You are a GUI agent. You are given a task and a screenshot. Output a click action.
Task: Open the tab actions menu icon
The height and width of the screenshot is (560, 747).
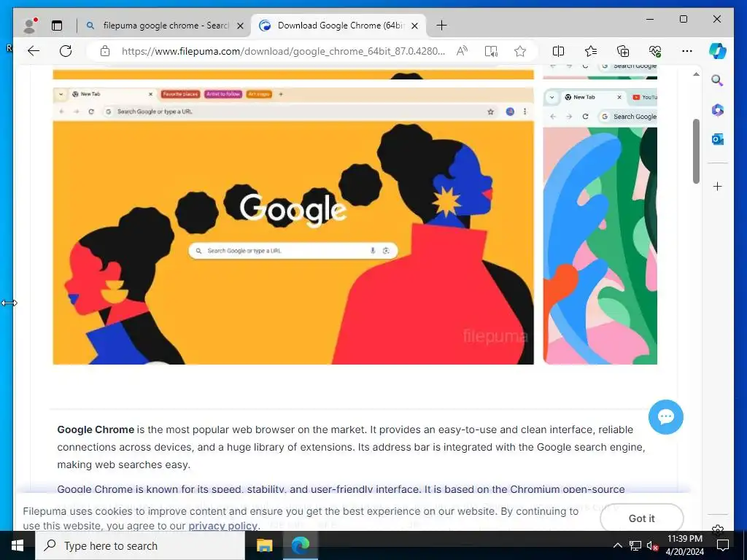(x=57, y=26)
